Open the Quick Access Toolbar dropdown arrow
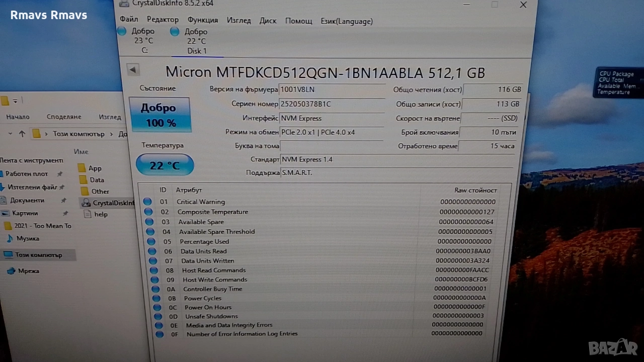 [x=15, y=101]
